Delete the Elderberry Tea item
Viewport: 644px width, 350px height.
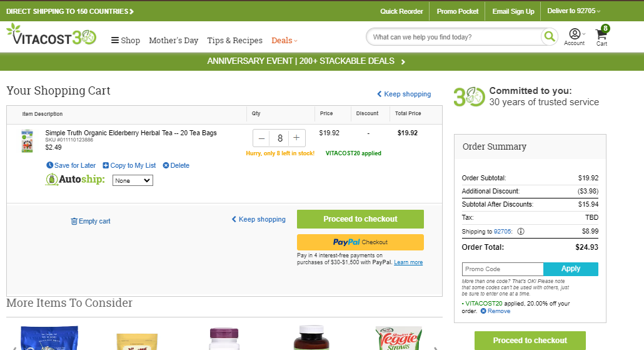tap(176, 165)
